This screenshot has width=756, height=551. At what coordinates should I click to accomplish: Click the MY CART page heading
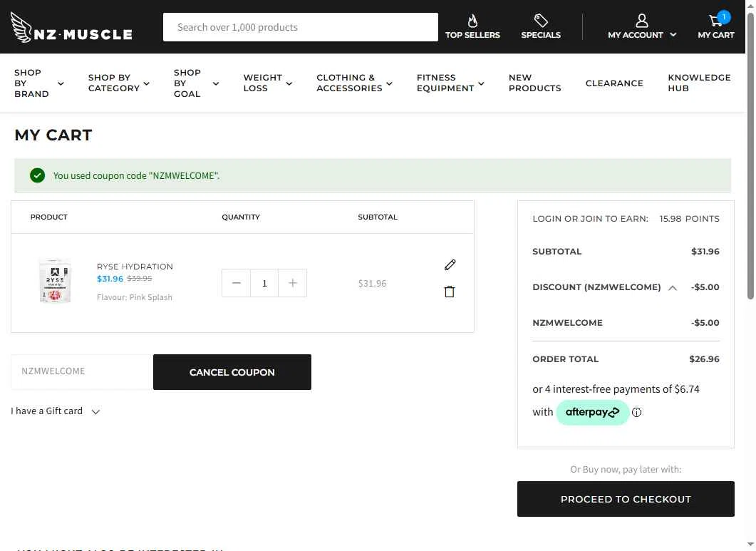tap(53, 135)
